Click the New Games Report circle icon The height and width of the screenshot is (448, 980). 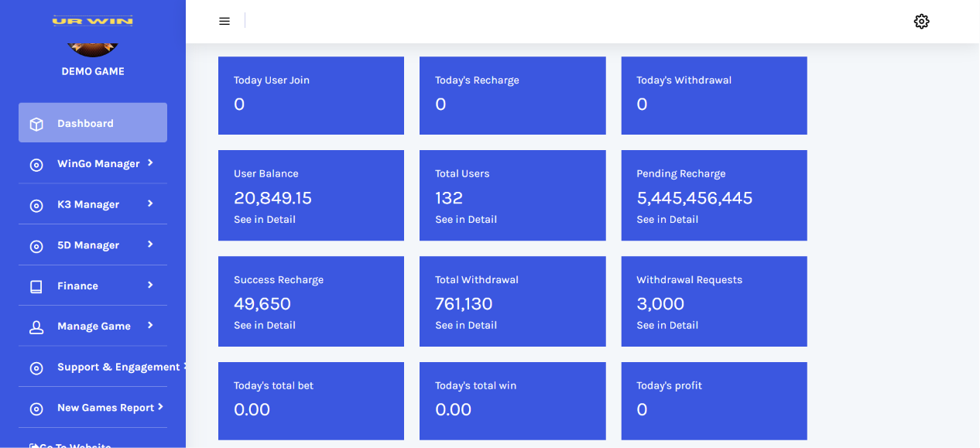(36, 409)
